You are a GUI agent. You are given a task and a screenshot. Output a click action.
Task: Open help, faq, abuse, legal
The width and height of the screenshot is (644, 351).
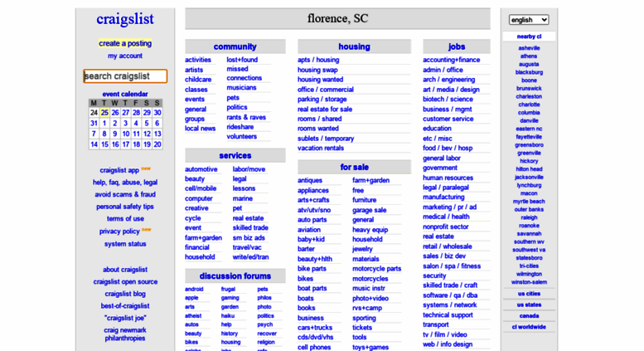[125, 183]
